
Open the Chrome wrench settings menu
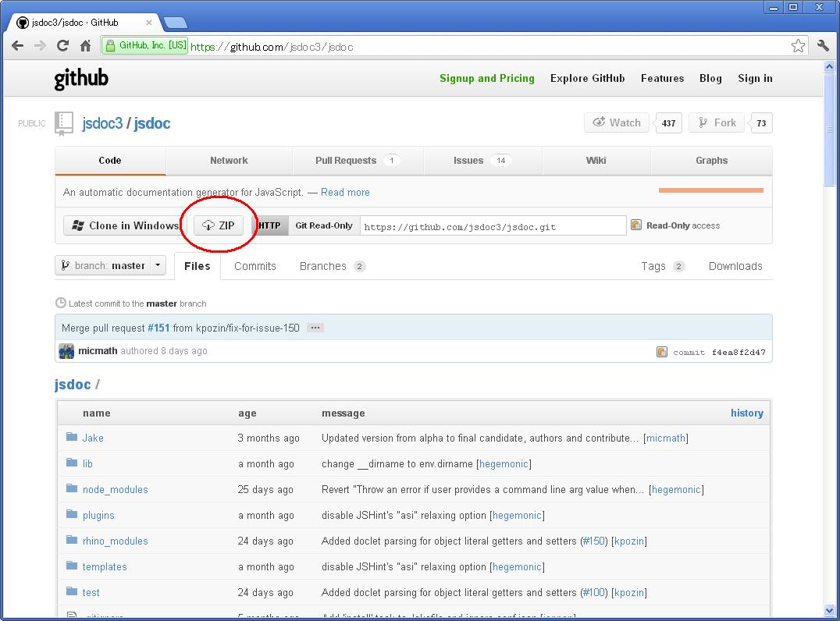point(823,46)
